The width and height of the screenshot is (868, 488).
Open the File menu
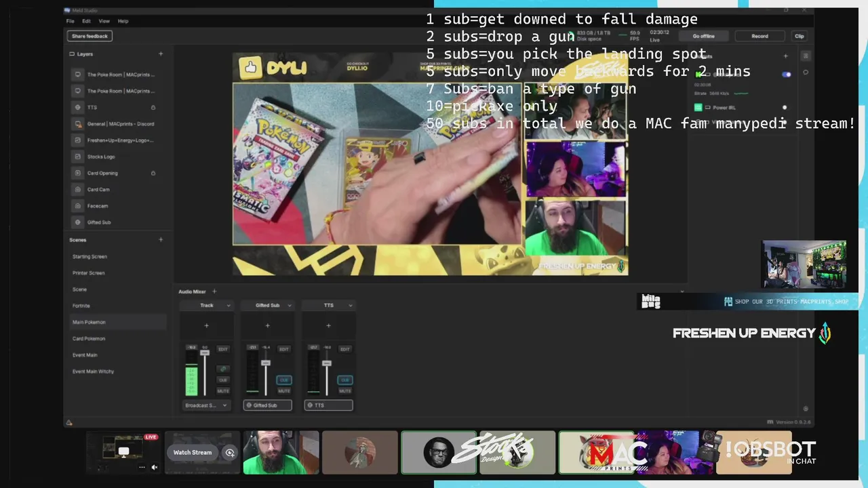(71, 21)
